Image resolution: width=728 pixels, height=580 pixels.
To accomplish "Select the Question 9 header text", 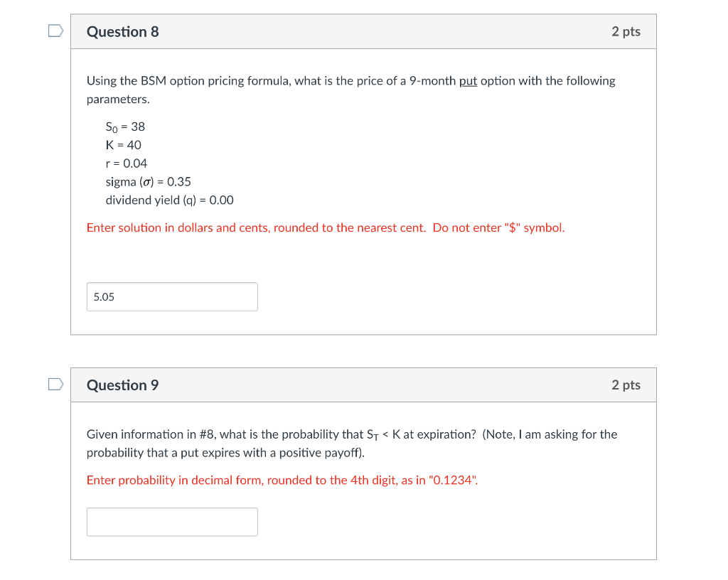I will [122, 385].
